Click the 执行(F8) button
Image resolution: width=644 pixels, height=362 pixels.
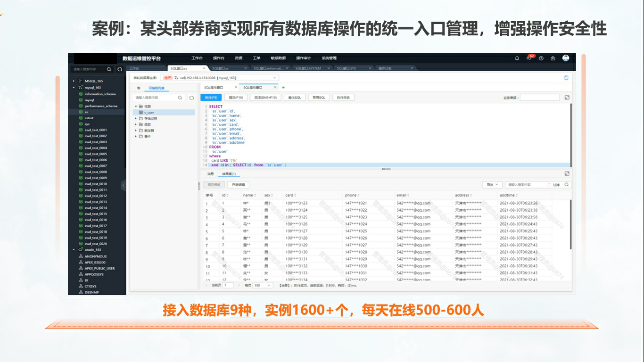211,98
